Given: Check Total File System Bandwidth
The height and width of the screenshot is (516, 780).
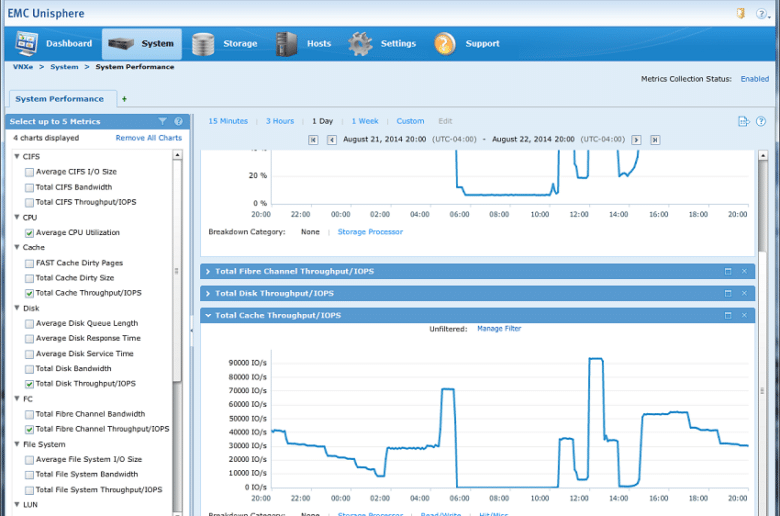Looking at the screenshot, I should tap(29, 475).
